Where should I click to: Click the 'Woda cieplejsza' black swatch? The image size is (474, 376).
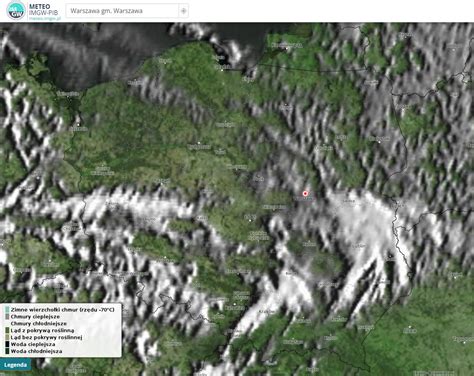[7, 344]
